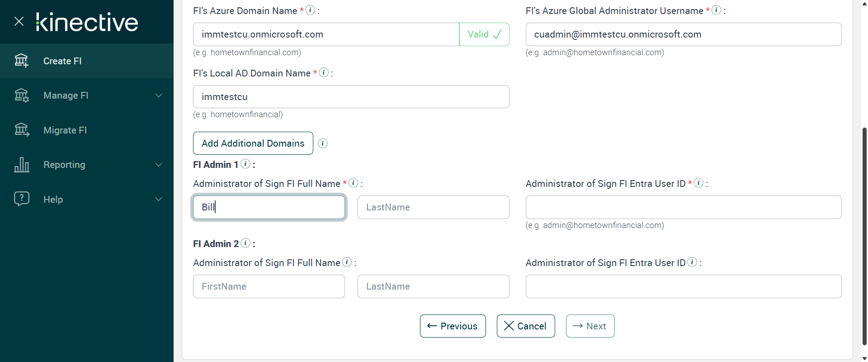Show info tooltip for FI Admin 1

(x=245, y=164)
